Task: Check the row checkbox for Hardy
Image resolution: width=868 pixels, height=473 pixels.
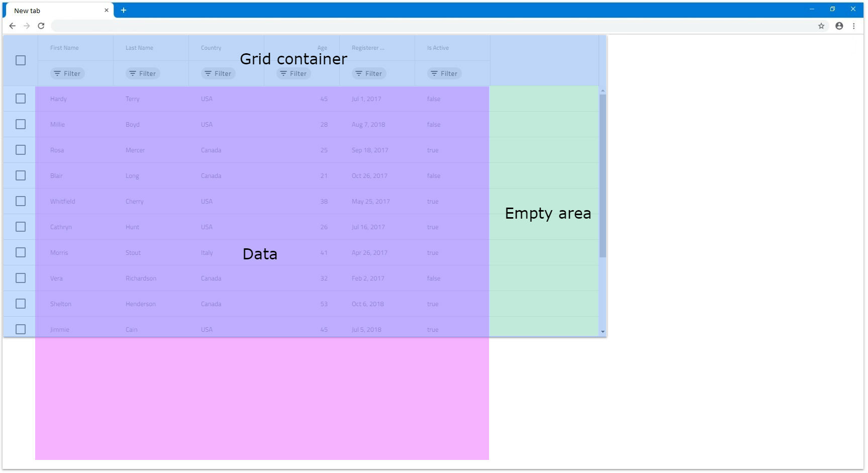Action: tap(21, 99)
